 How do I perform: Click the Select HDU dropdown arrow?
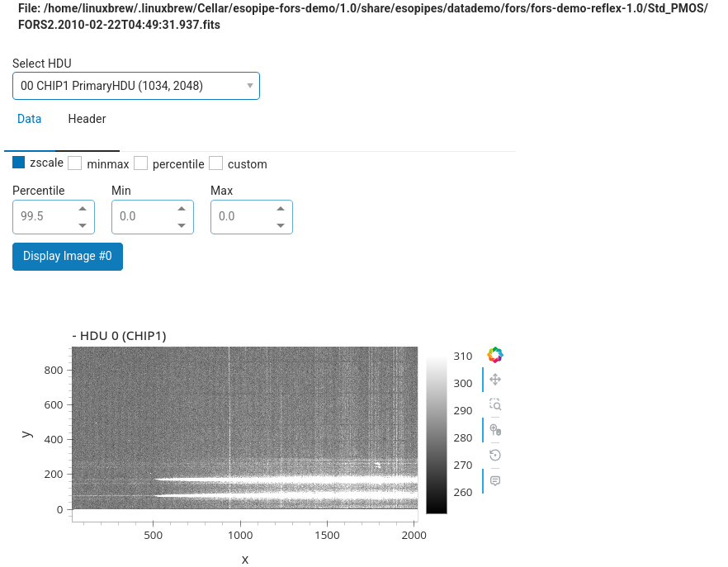tap(250, 86)
